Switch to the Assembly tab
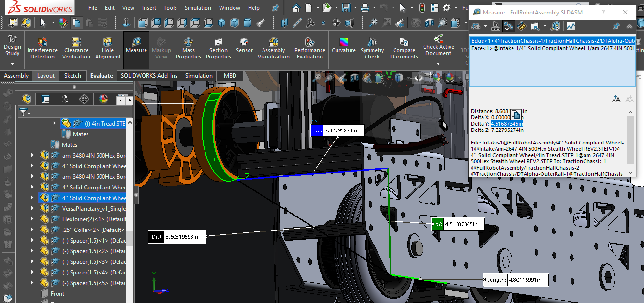644x303 pixels. tap(16, 75)
